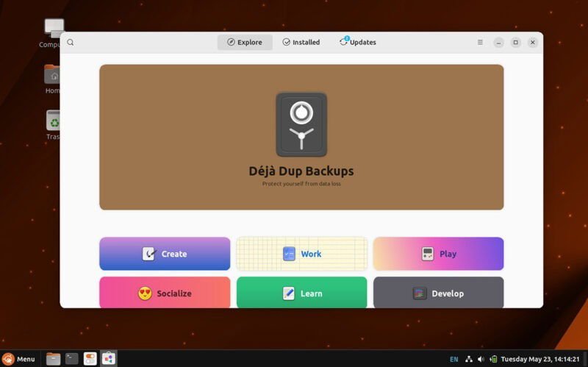
Task: Open the Work category
Action: [x=301, y=254]
